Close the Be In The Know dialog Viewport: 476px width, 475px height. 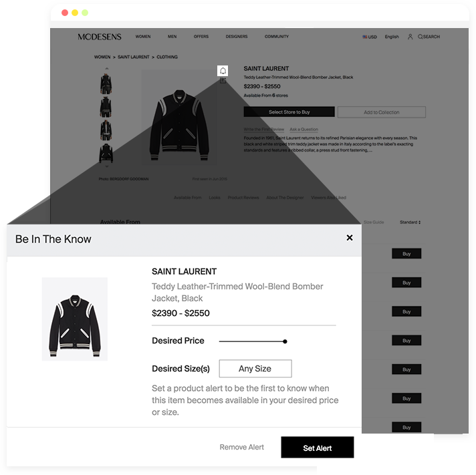pyautogui.click(x=350, y=238)
